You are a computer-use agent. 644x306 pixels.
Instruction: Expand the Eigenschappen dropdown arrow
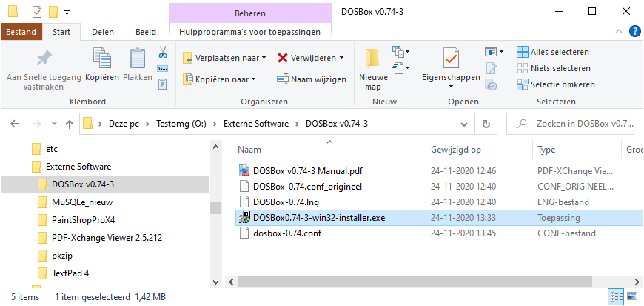451,87
